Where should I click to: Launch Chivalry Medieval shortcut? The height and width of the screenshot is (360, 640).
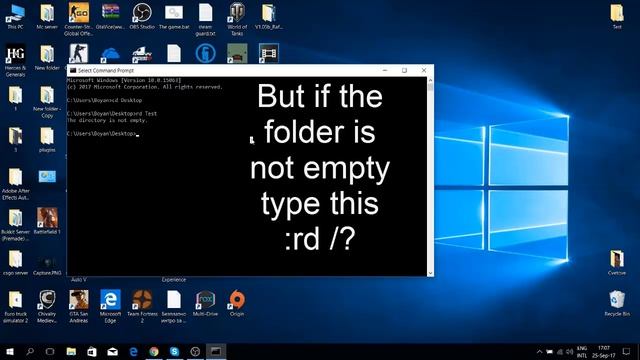click(x=47, y=307)
